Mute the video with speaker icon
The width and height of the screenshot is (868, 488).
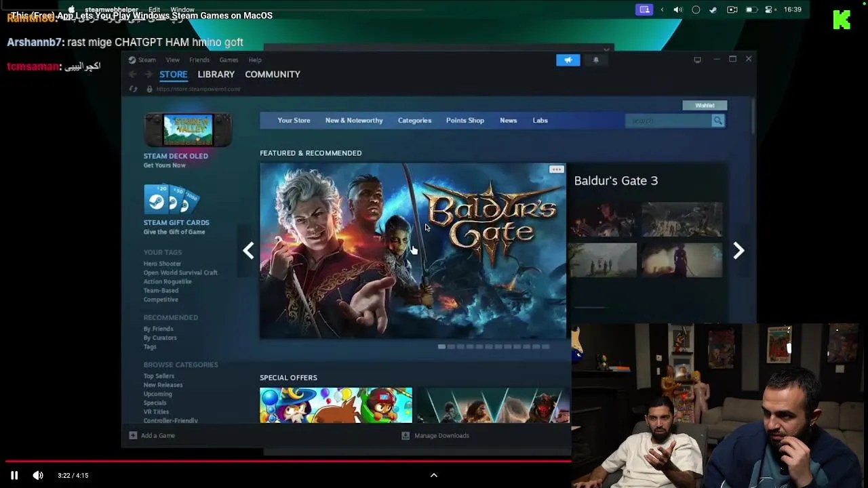coord(38,475)
